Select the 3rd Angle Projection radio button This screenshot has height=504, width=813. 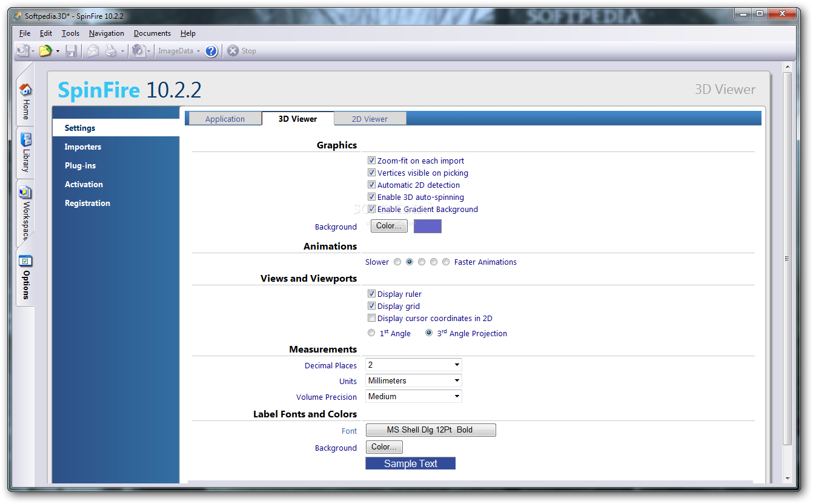click(x=429, y=333)
